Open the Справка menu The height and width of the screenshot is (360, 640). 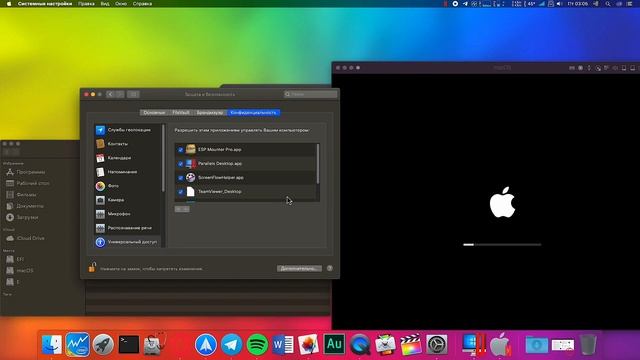142,4
